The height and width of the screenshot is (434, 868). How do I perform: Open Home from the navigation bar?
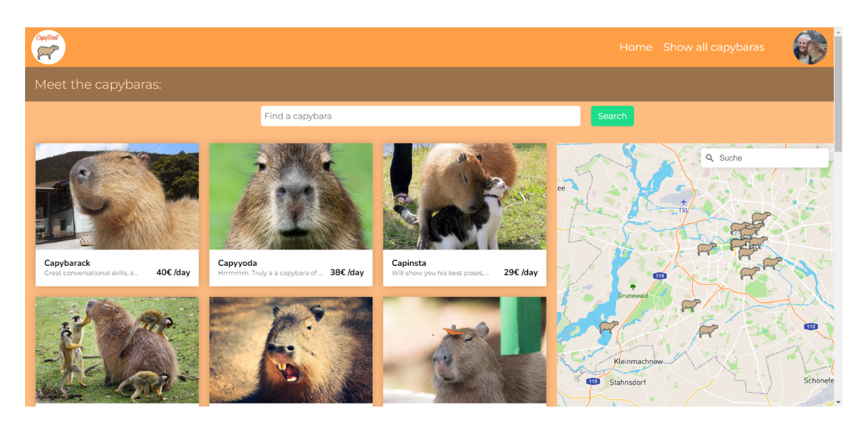coord(635,47)
